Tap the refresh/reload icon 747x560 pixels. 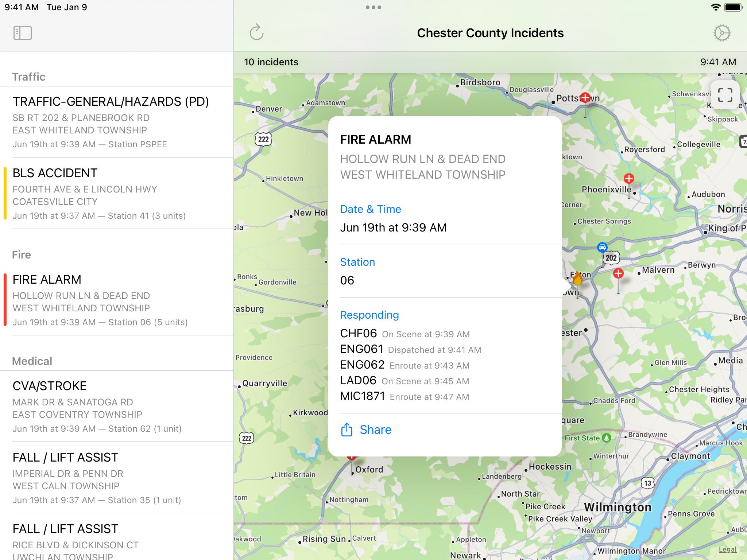[x=256, y=32]
